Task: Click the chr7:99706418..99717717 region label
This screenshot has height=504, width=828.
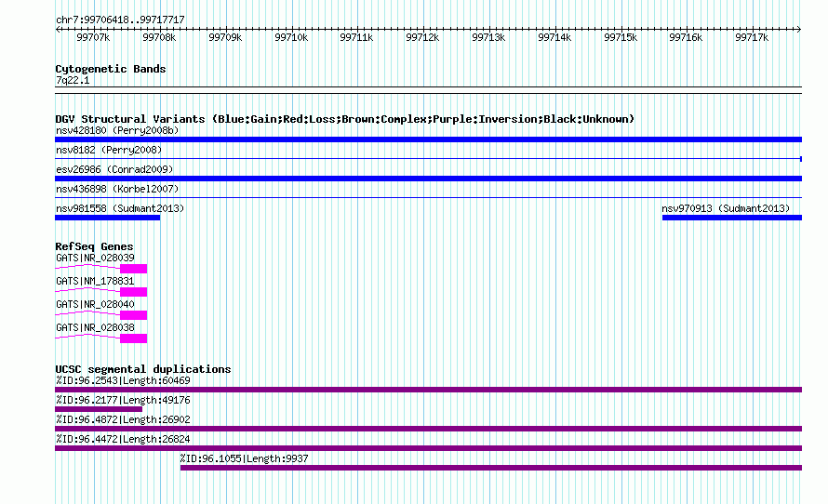Action: pyautogui.click(x=120, y=20)
